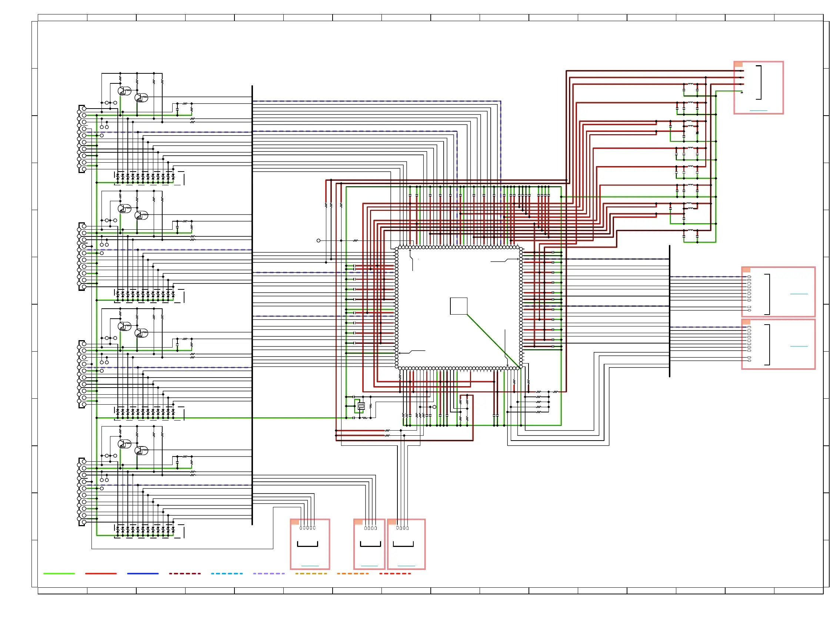Open the blue link in the five-pin bottom box

click(310, 566)
